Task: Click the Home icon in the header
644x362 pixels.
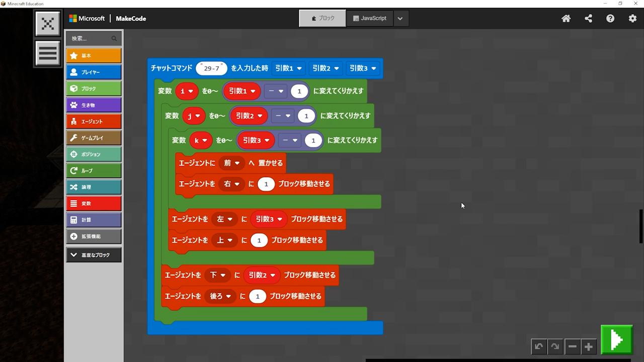Action: [566, 19]
